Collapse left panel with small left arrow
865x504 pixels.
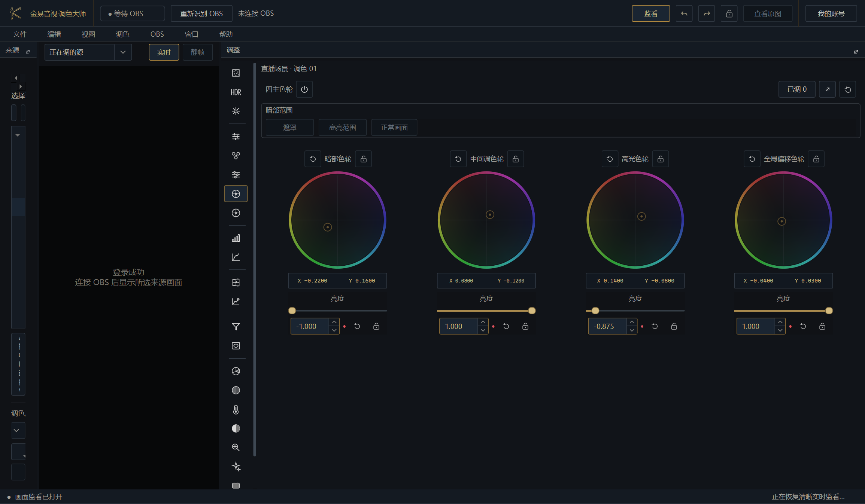[x=16, y=78]
